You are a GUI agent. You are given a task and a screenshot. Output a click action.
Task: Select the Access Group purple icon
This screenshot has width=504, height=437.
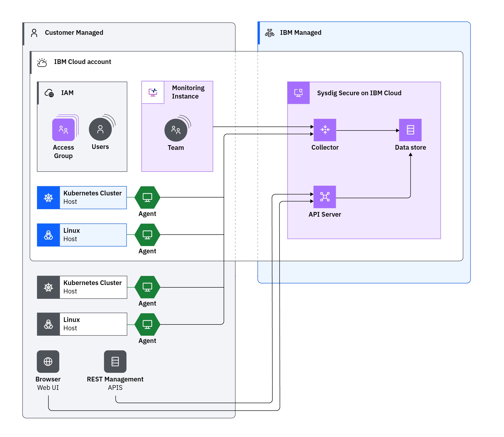[x=64, y=130]
